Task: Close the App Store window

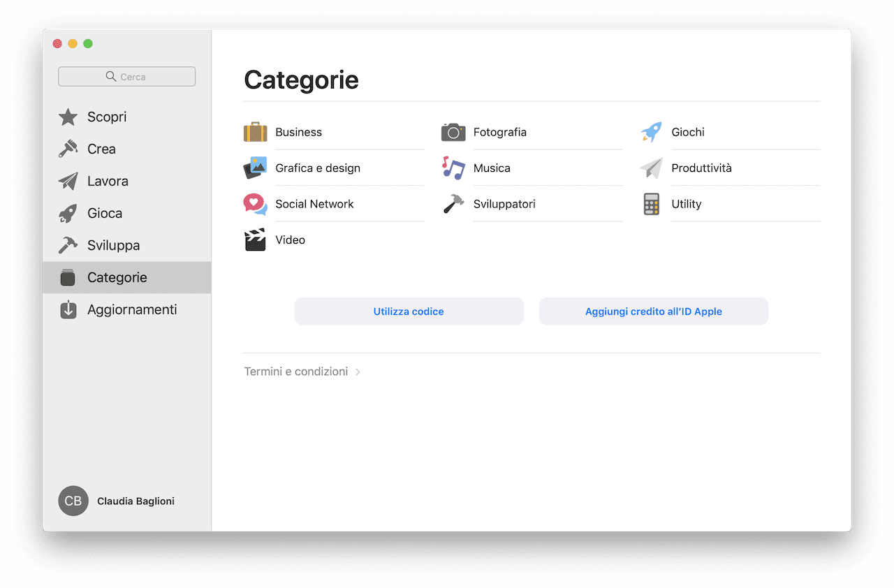Action: tap(57, 43)
